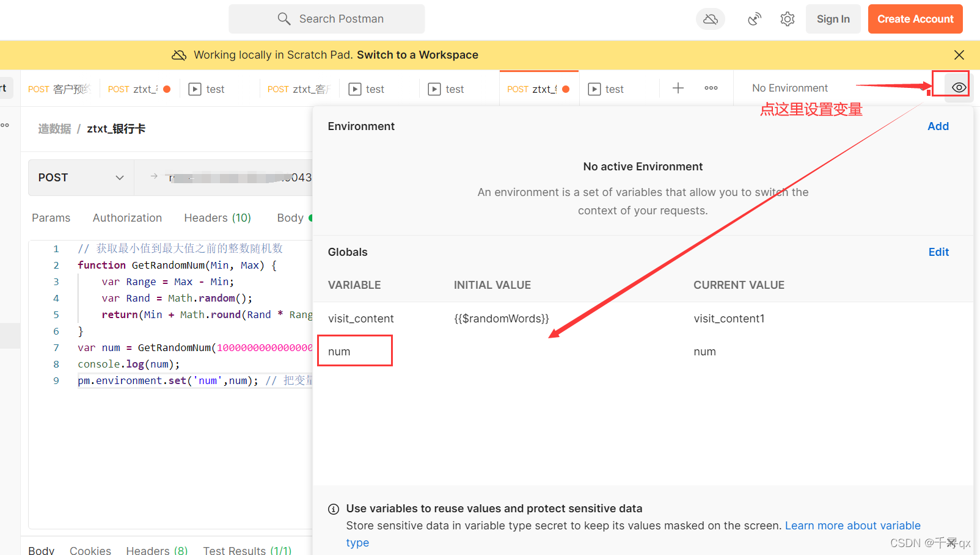The width and height of the screenshot is (980, 555).
Task: Click Edit for Globals
Action: point(938,252)
